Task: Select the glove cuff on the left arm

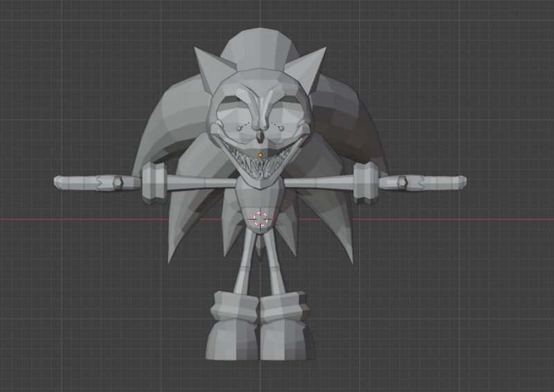Action: coord(154,183)
